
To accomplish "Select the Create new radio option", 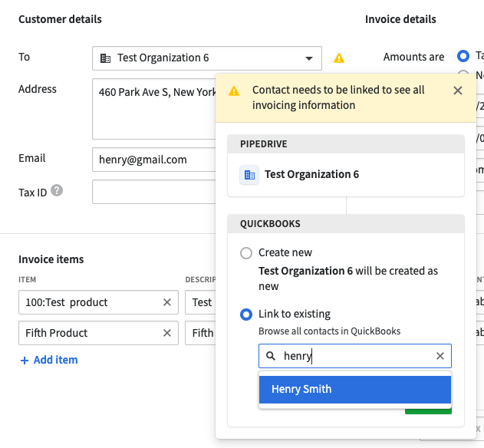I will 246,253.
